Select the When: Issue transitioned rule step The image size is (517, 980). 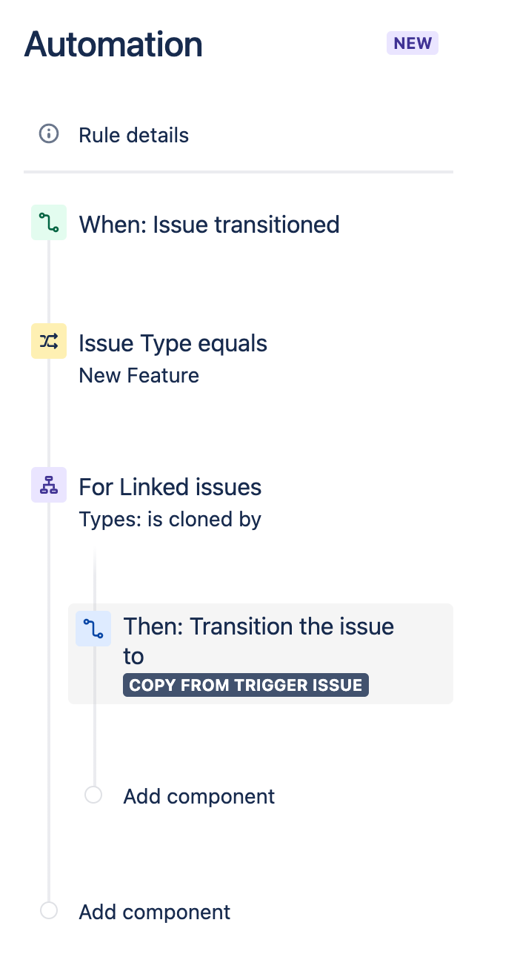209,225
